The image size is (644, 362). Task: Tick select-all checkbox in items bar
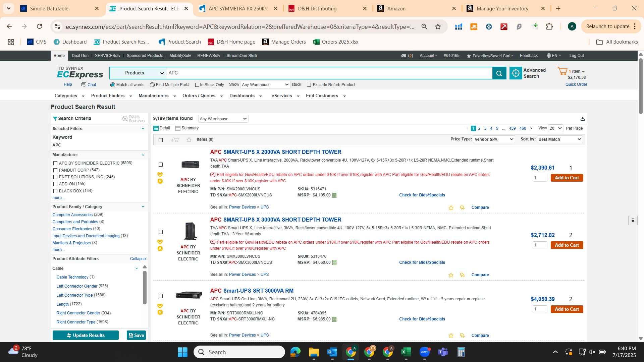point(161,140)
